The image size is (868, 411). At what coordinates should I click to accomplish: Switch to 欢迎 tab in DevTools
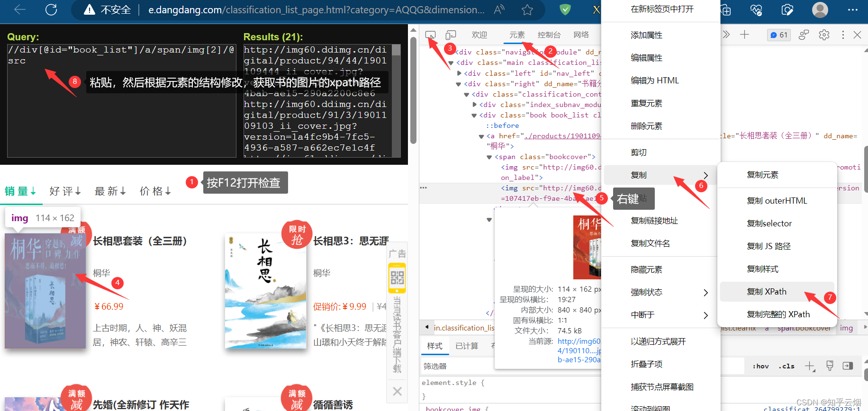coord(479,35)
